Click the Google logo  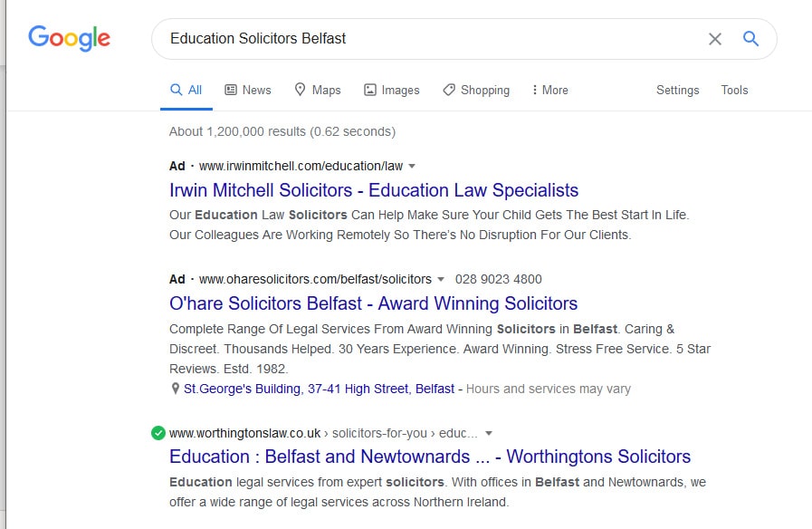click(x=69, y=38)
